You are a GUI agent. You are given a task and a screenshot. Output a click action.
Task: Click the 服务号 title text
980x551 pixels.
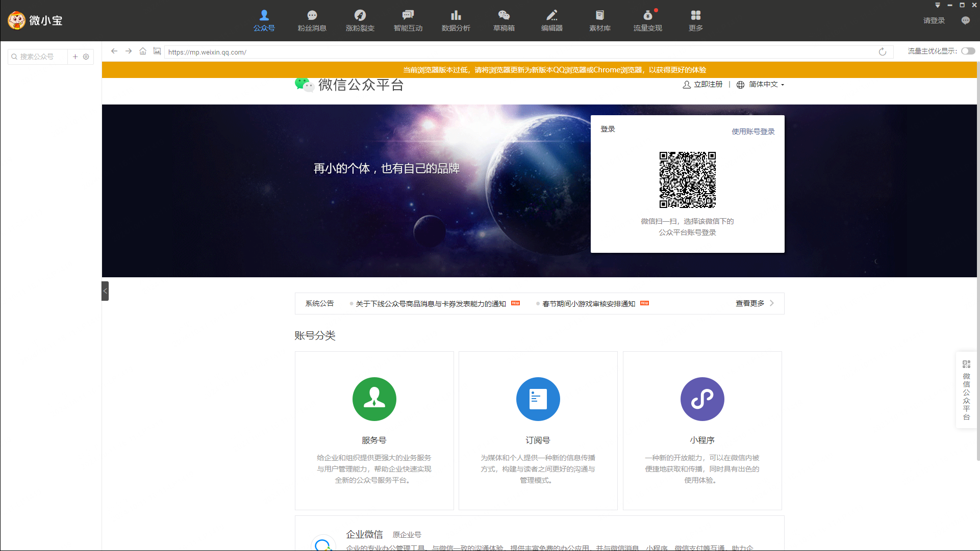[374, 440]
